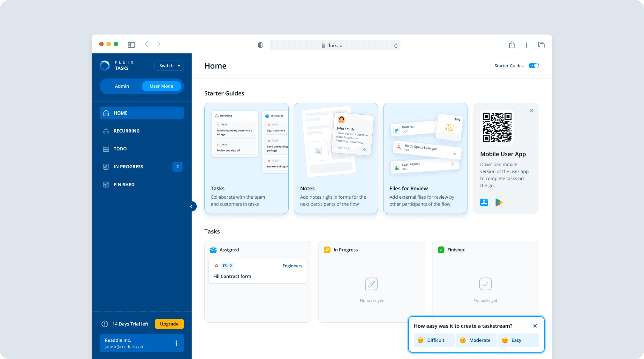Turn off the Starter Guides switch
The image size is (644, 359).
[x=534, y=66]
